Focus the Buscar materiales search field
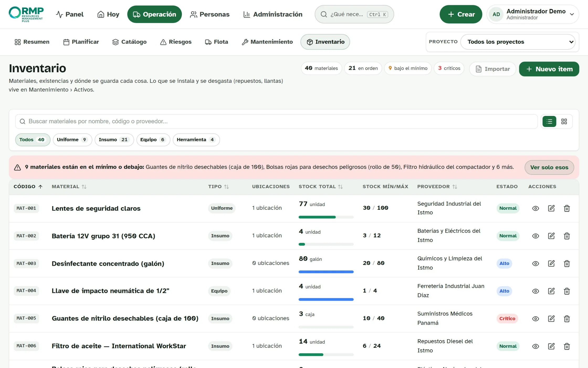This screenshot has width=588, height=368. (x=276, y=121)
